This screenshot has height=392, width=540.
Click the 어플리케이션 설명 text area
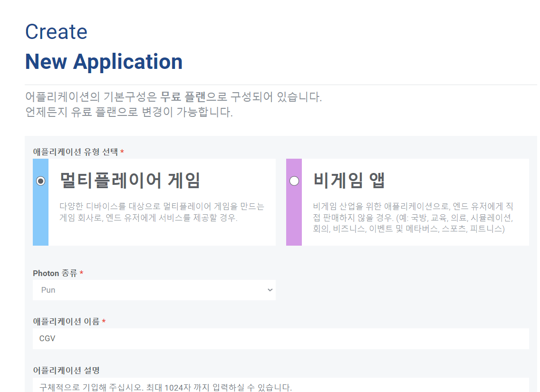[x=280, y=385]
